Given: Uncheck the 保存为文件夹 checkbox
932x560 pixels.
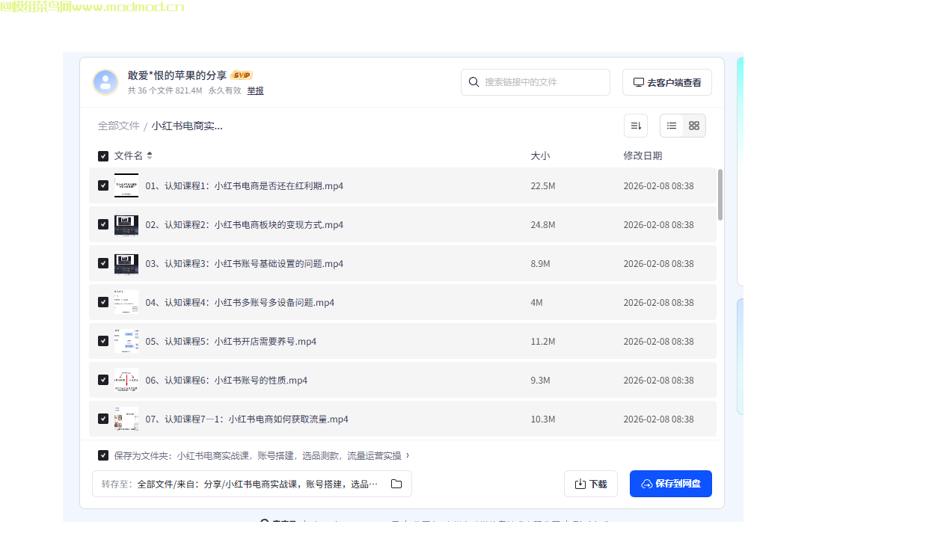Looking at the screenshot, I should pos(103,455).
